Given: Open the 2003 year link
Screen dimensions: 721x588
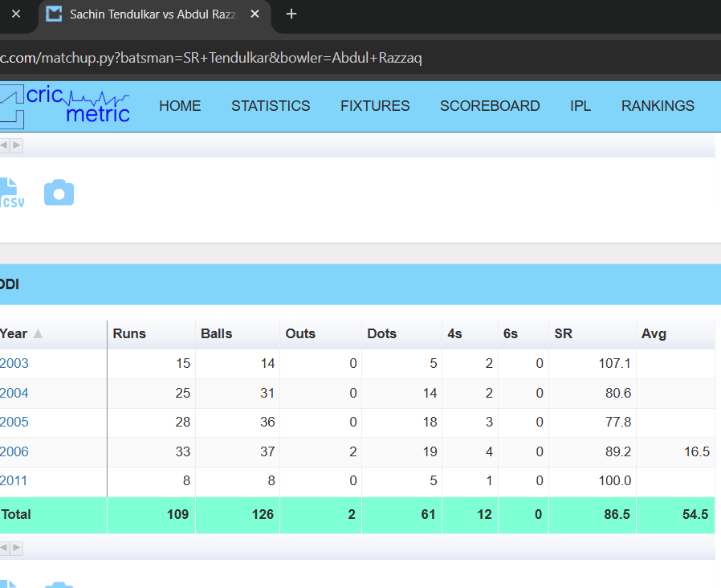Looking at the screenshot, I should pos(14,363).
